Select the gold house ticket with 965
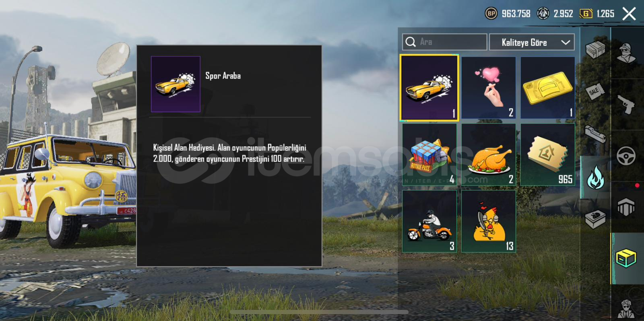This screenshot has width=644, height=321. point(547,154)
